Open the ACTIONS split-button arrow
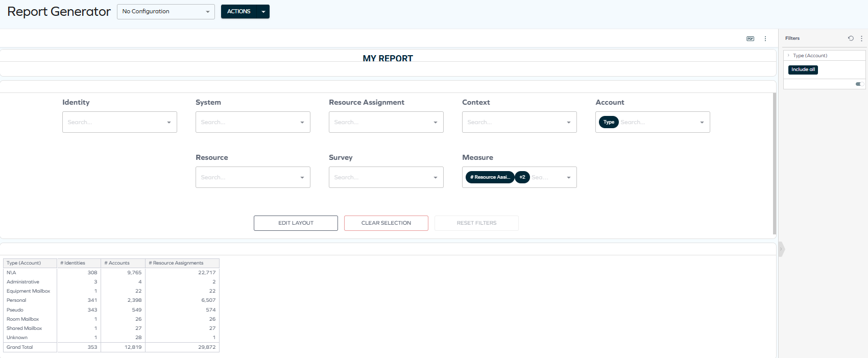This screenshot has width=868, height=358. pos(263,11)
